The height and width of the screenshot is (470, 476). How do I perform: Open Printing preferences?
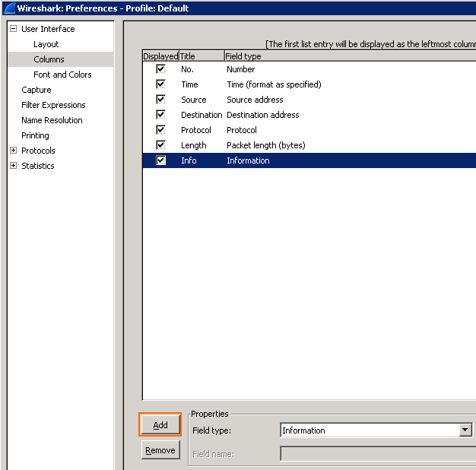[x=35, y=135]
